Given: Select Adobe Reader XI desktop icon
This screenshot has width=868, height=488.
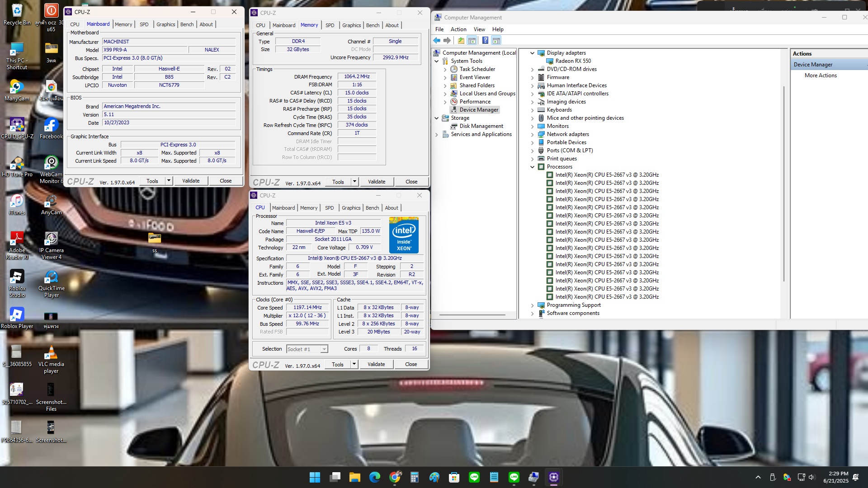Looking at the screenshot, I should click(17, 245).
